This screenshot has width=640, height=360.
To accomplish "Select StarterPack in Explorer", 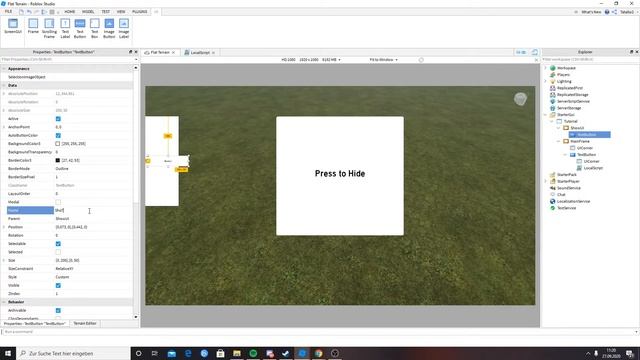I will pyautogui.click(x=567, y=175).
